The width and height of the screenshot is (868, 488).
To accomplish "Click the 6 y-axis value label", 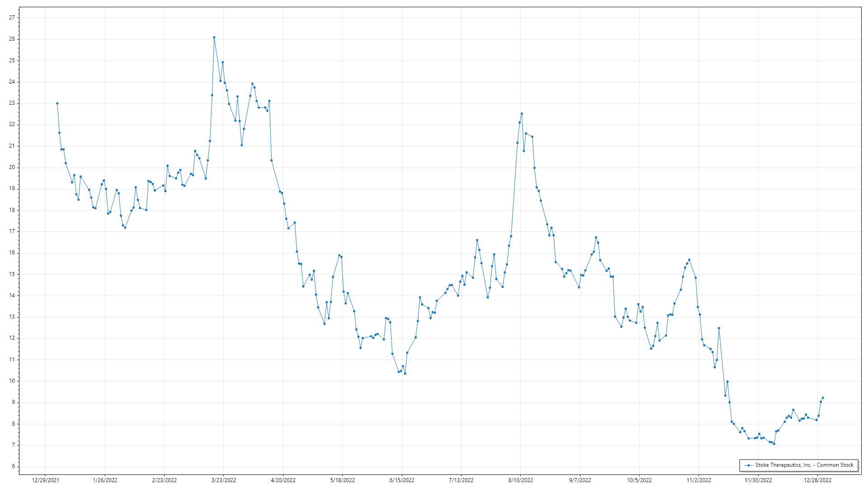I will click(13, 466).
